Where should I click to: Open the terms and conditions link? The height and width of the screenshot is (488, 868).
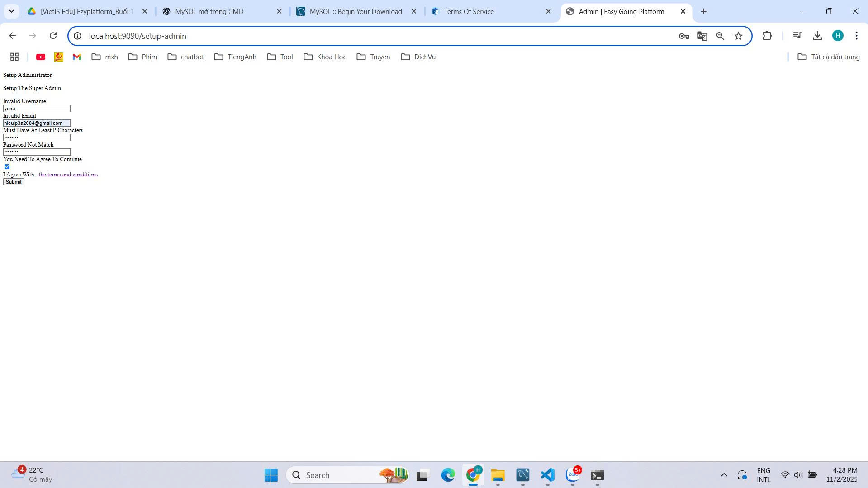click(x=68, y=175)
